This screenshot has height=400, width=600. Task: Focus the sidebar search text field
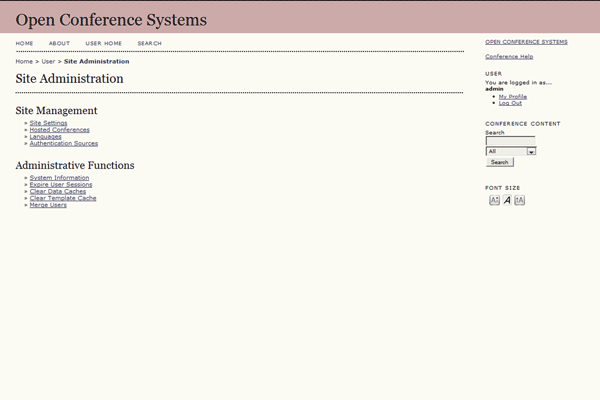(x=510, y=141)
